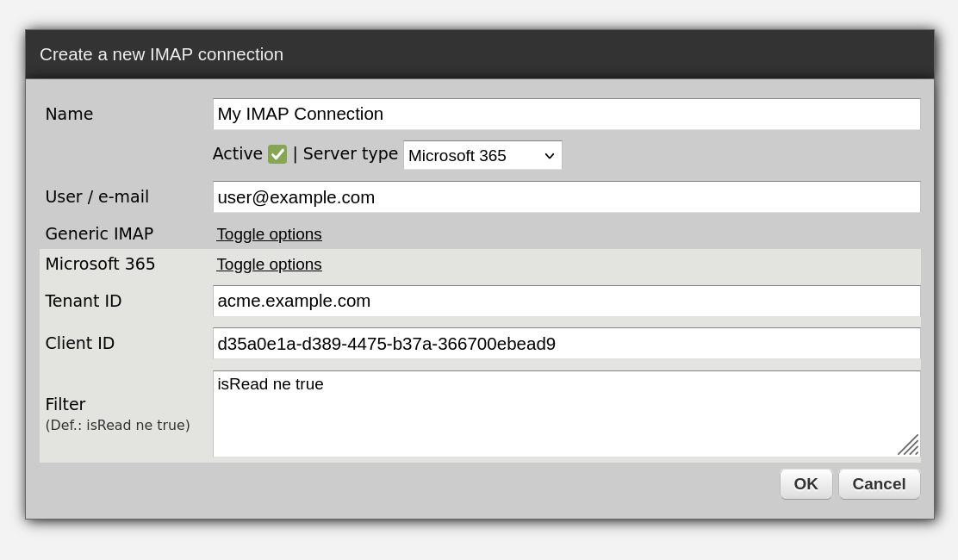Click the "Microsoft 365" section label
The width and height of the screenshot is (958, 560).
(100, 264)
